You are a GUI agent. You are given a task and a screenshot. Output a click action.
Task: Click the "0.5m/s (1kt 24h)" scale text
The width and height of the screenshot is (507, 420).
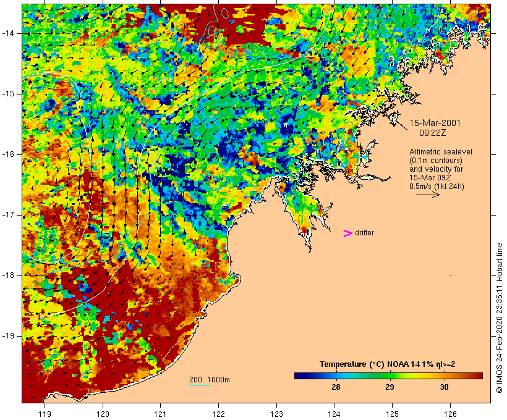(437, 187)
